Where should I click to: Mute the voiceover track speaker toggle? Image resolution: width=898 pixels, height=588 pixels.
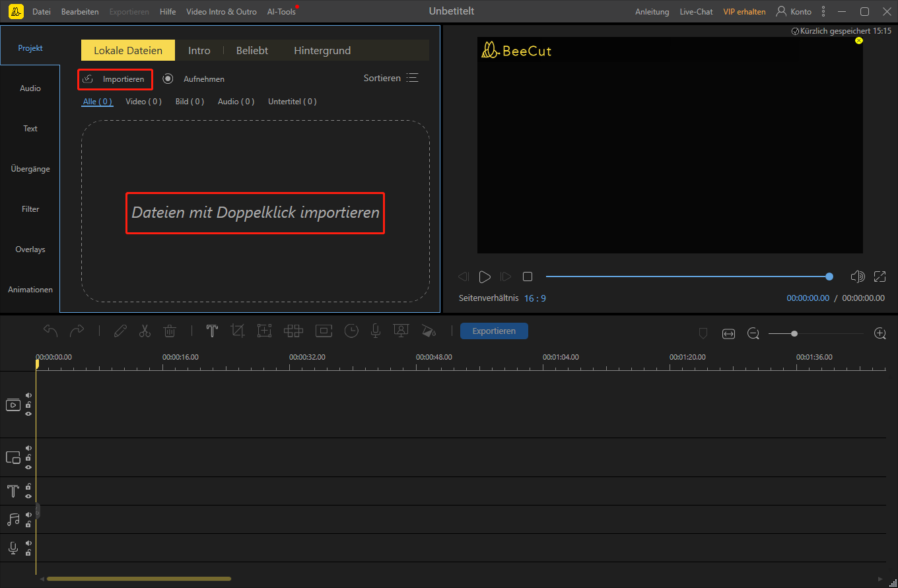tap(28, 543)
